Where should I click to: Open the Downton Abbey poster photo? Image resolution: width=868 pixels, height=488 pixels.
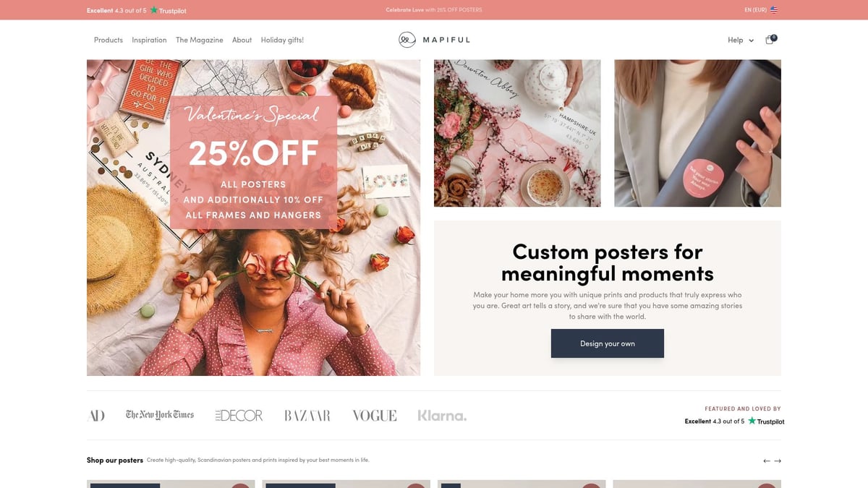click(x=517, y=133)
